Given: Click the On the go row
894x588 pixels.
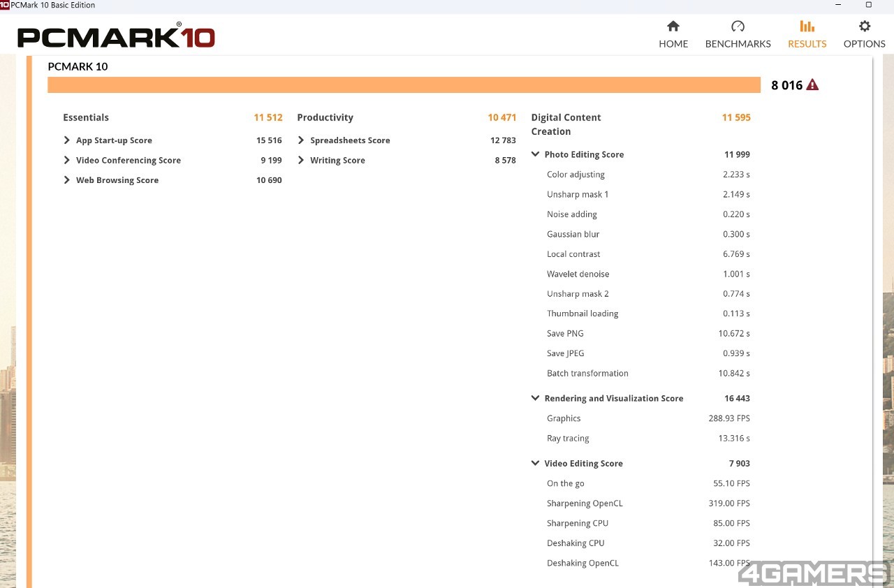Looking at the screenshot, I should (x=648, y=483).
